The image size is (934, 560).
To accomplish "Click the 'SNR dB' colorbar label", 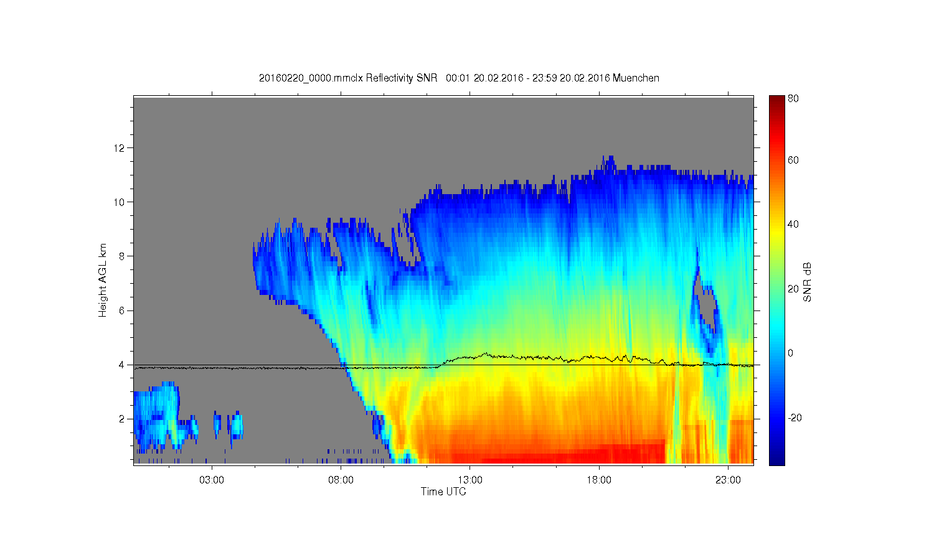I will point(807,282).
